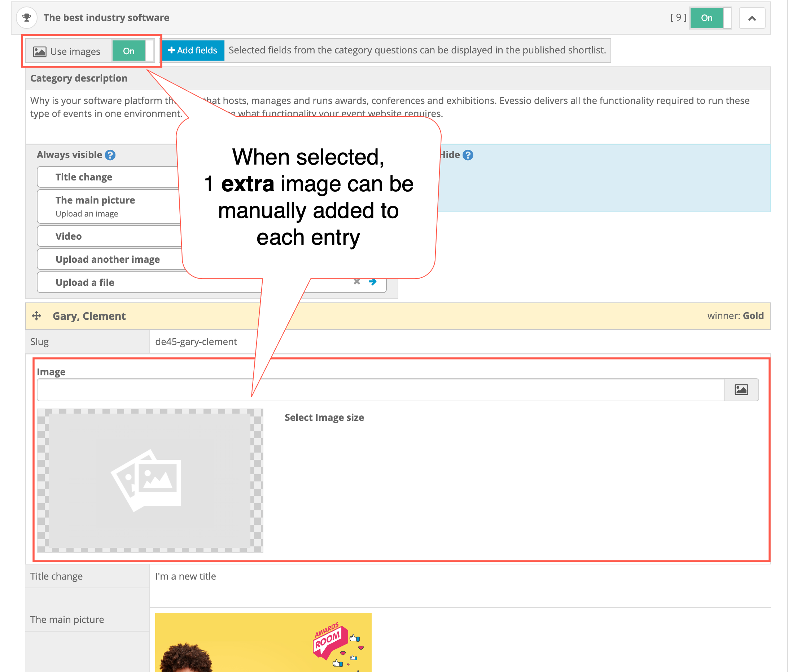788x672 pixels.
Task: Open help icon next to Hide
Action: click(468, 155)
